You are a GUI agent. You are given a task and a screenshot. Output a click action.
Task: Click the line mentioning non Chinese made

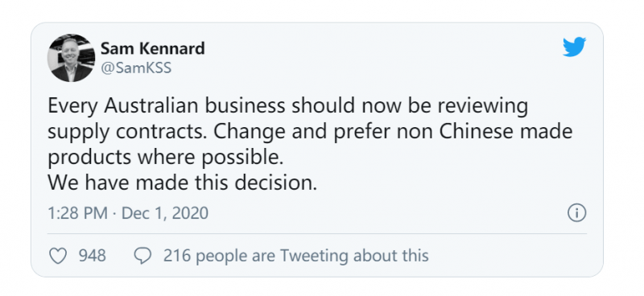tap(310, 134)
